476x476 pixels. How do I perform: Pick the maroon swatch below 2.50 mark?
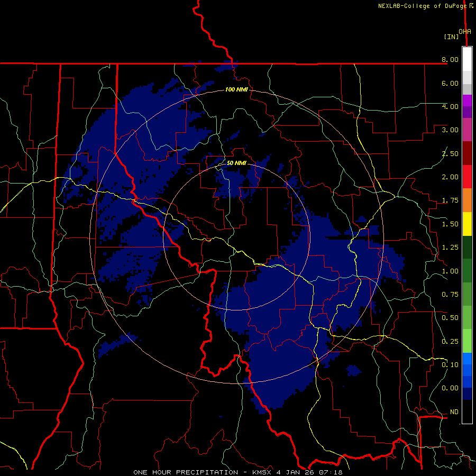point(467,153)
